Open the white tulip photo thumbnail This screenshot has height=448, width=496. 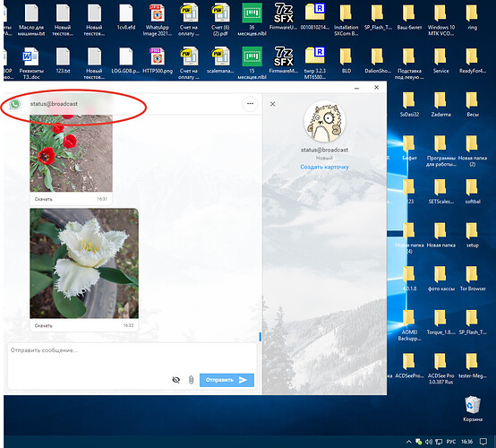click(84, 263)
